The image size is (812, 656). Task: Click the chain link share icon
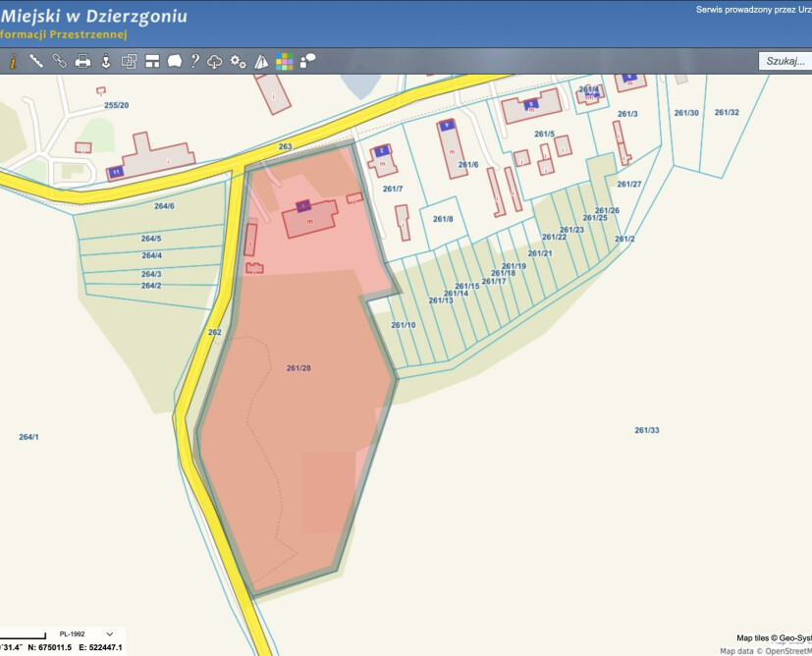point(59,61)
